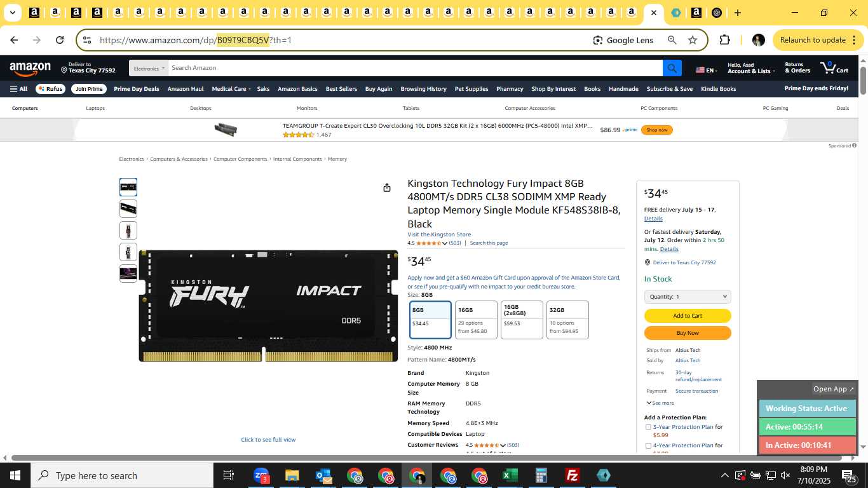Open the Chrome extensions puzzle icon

(724, 40)
